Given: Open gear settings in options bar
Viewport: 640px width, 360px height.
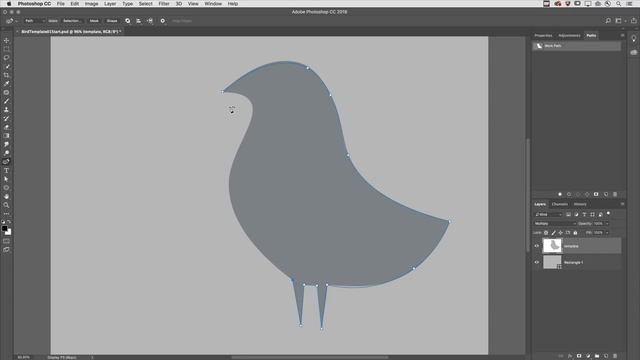Looking at the screenshot, I should [x=162, y=21].
